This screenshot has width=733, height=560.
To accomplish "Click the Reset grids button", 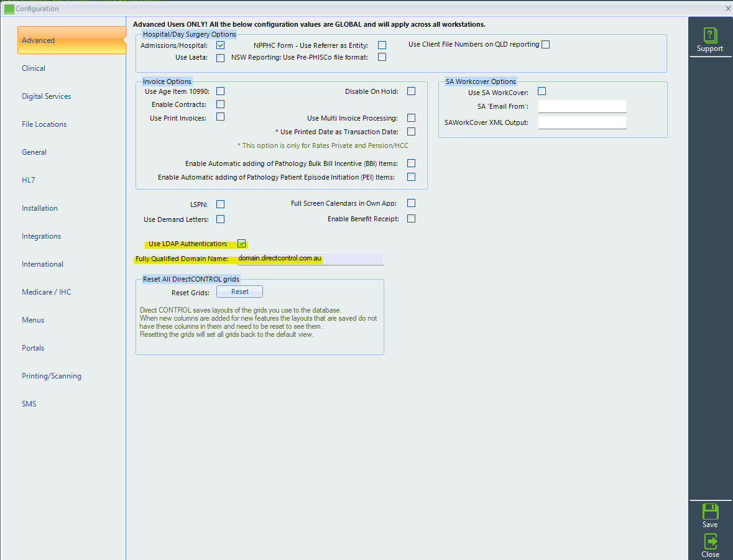I will click(239, 291).
